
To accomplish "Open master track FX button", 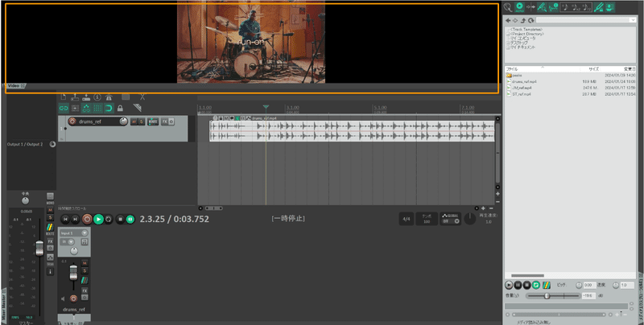I will click(x=50, y=241).
